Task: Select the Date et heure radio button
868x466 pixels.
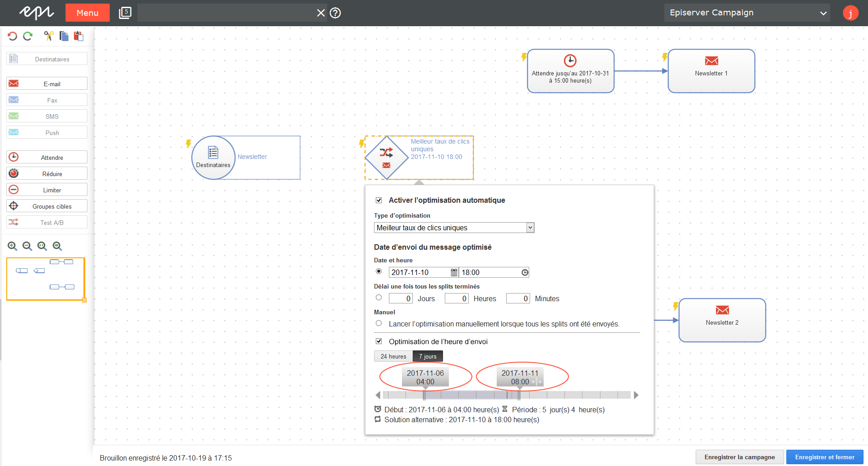Action: point(379,271)
